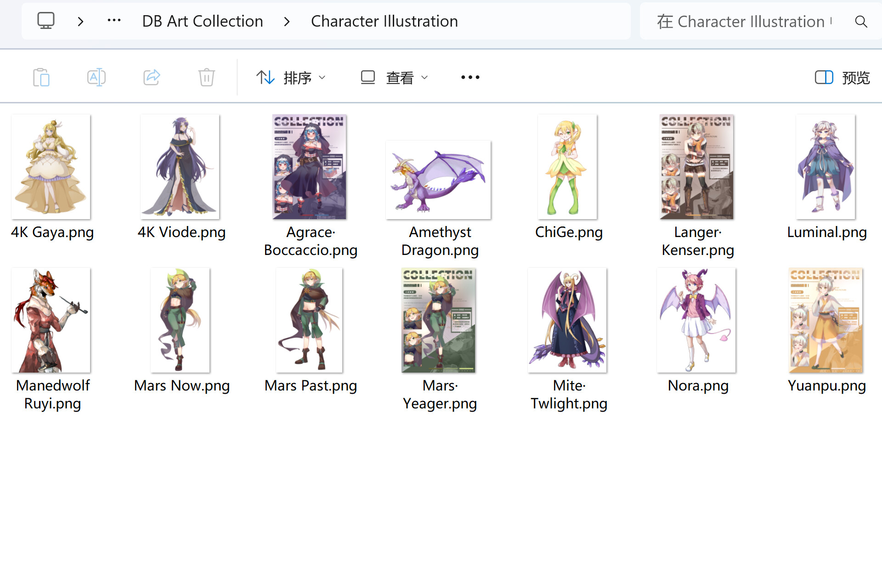Click the breadcrumb arrow after DB Art Collection
The image size is (882, 588).
[287, 21]
